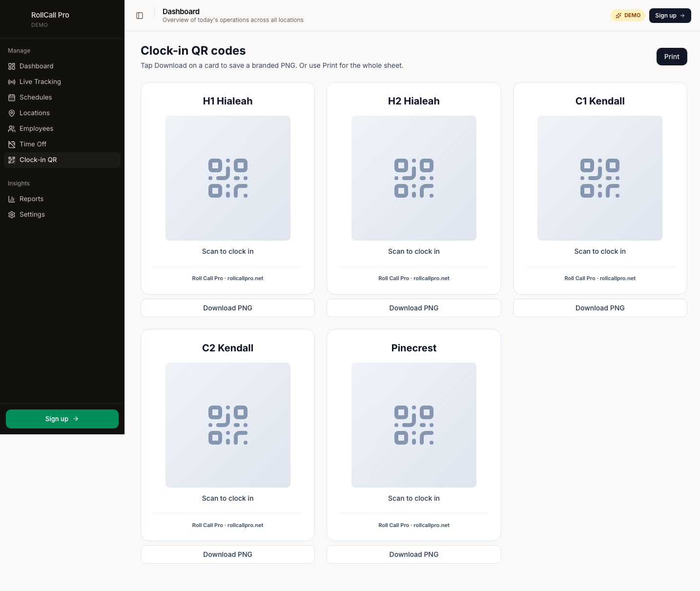Click the C1 Kendall QR code icon
The height and width of the screenshot is (591, 700).
pos(600,178)
